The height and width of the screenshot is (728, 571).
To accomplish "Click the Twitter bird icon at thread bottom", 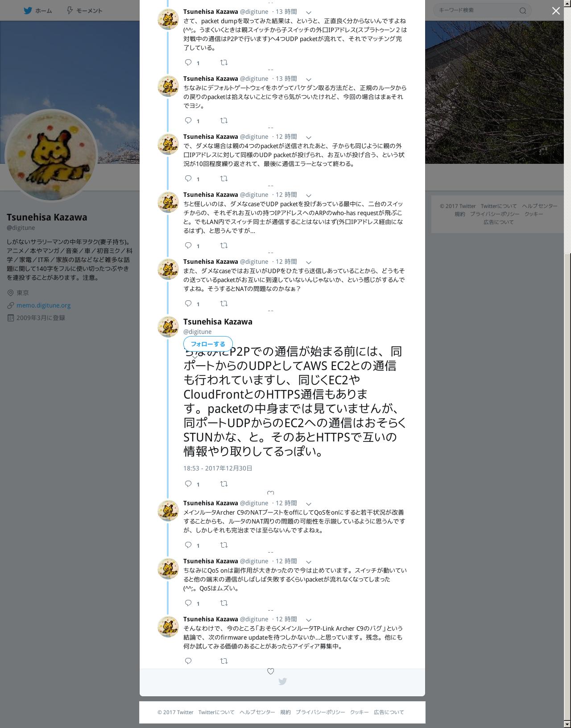I will pos(282,682).
